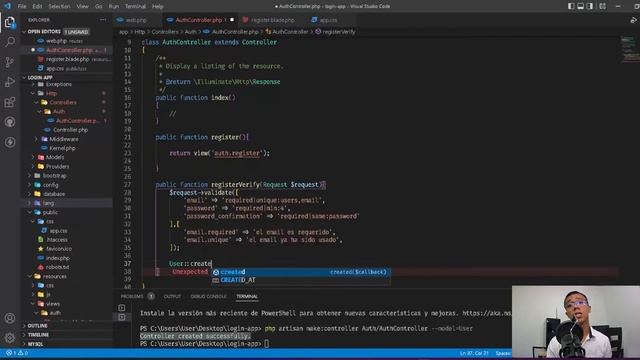640x360 pixels.
Task: Switch to register.blade.php editor tab
Action: pyautogui.click(x=272, y=20)
